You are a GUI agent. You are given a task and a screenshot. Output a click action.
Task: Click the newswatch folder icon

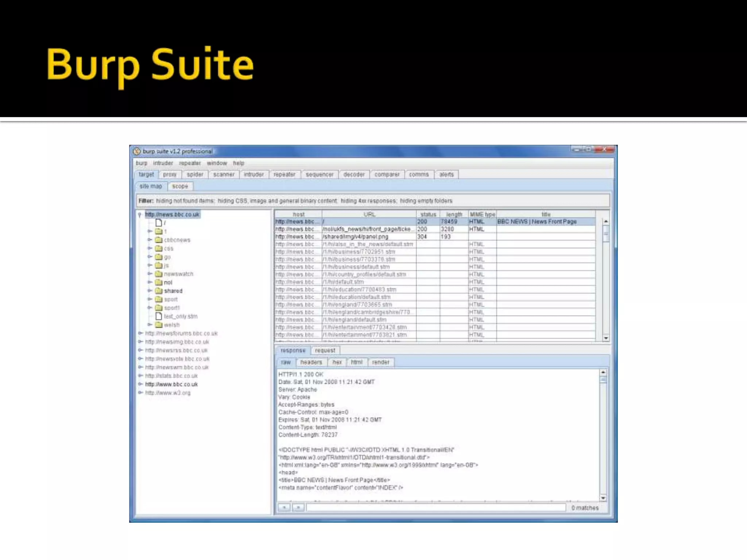pyautogui.click(x=159, y=274)
